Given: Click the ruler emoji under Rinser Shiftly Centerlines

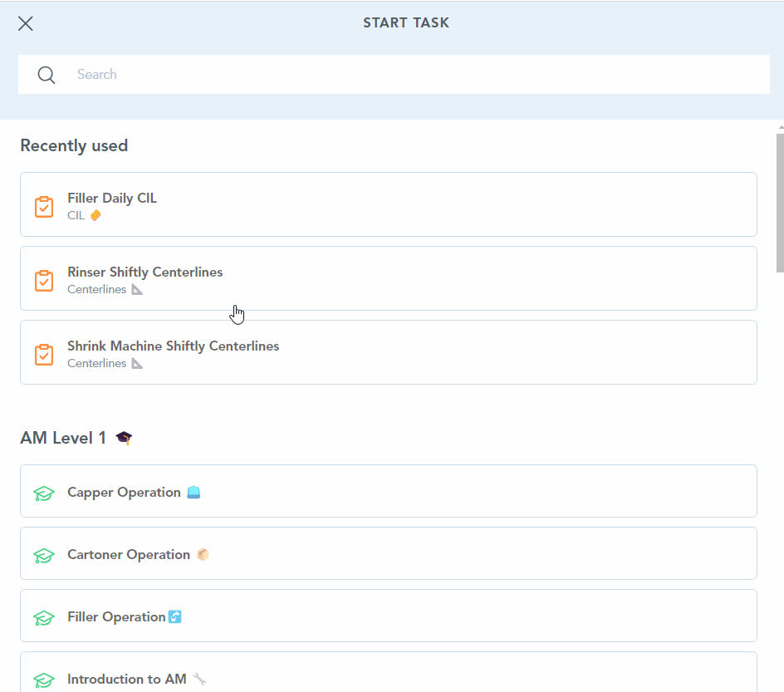Looking at the screenshot, I should pos(135,289).
